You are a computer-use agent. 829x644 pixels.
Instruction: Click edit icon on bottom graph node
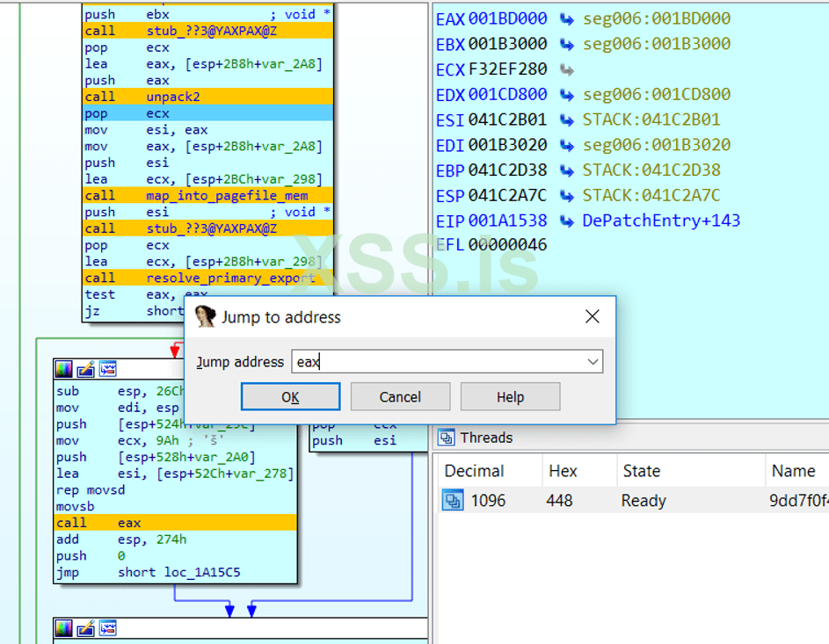85,628
